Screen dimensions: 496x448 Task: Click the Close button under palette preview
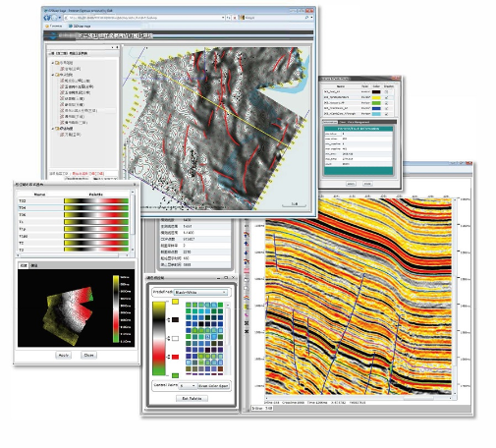point(88,355)
